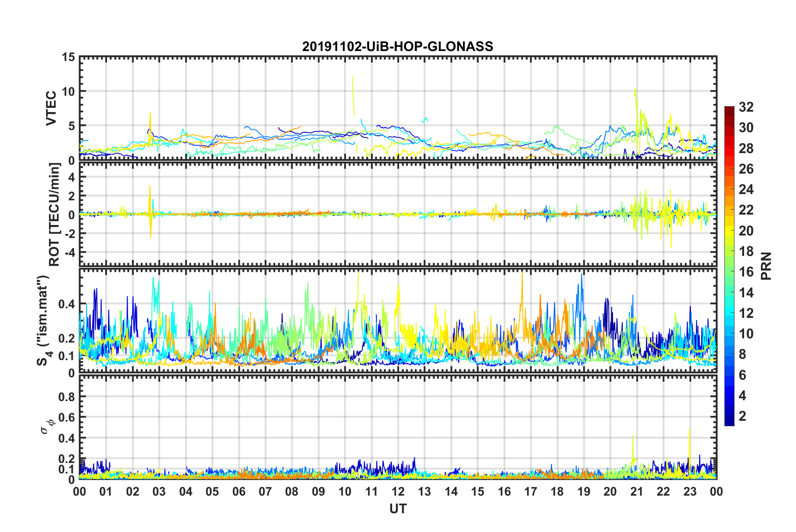Click the ROT [TECU/min] axis label
The height and width of the screenshot is (532, 796).
point(55,215)
